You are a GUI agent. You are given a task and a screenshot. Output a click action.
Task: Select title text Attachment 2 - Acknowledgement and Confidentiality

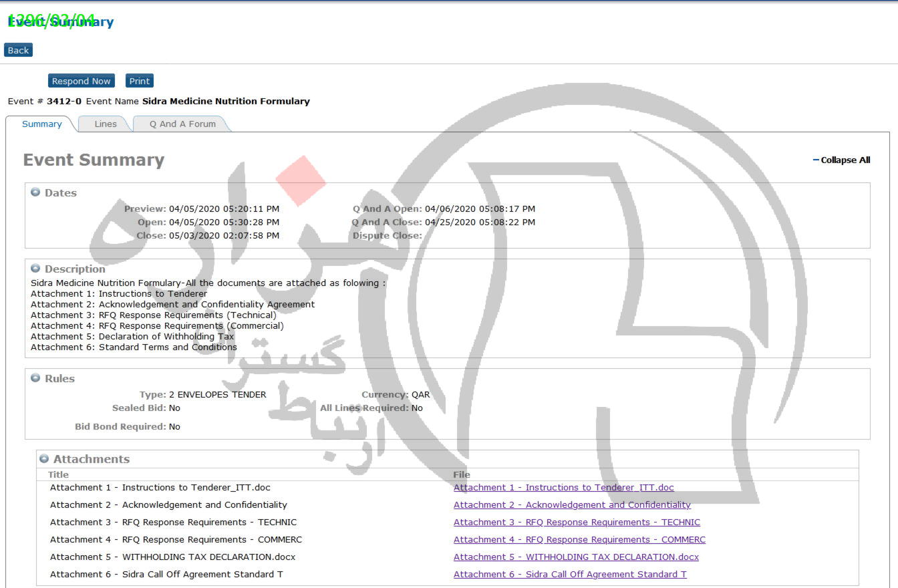pyautogui.click(x=168, y=505)
